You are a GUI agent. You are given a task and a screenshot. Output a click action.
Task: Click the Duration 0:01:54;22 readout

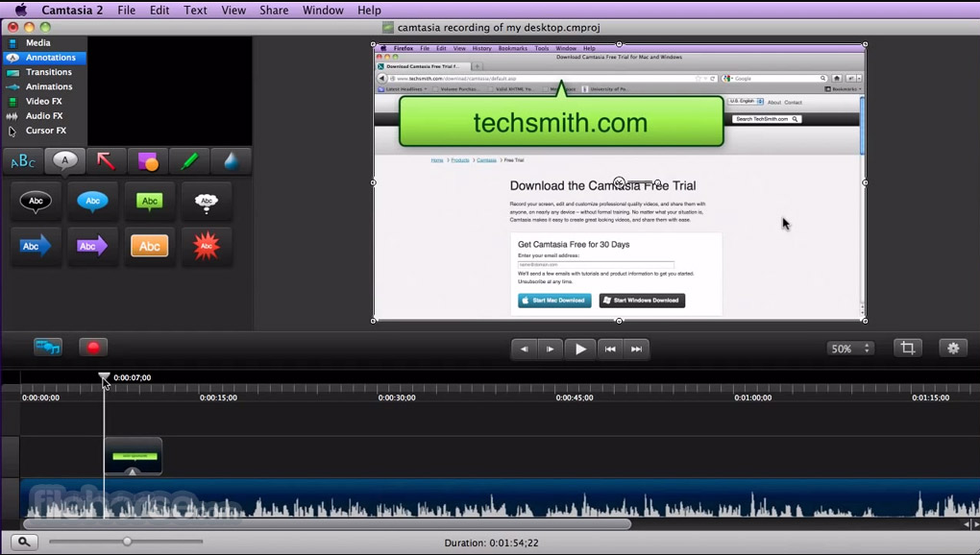(491, 543)
